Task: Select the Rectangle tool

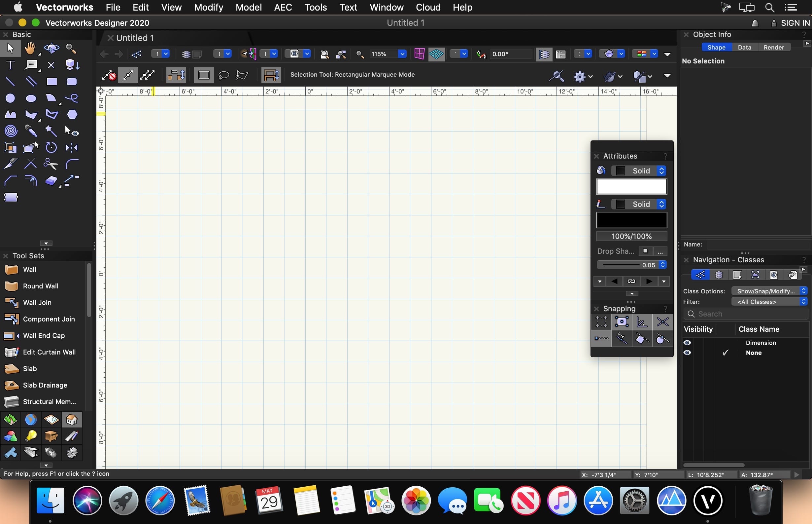Action: click(x=51, y=82)
